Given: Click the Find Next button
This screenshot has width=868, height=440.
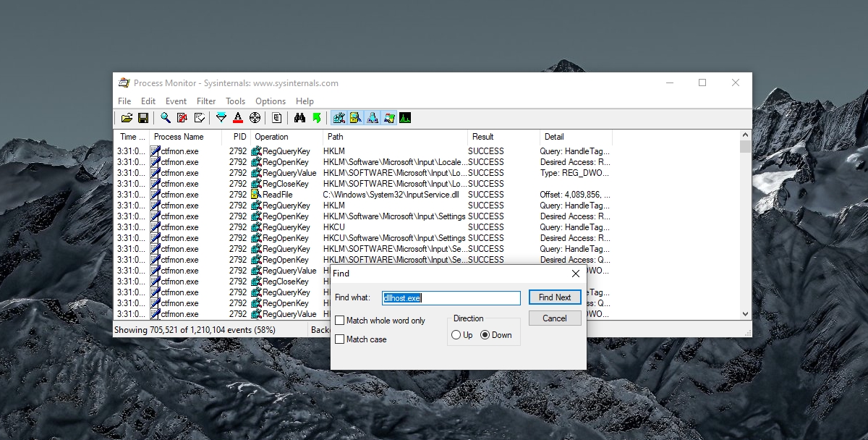Looking at the screenshot, I should click(x=555, y=297).
